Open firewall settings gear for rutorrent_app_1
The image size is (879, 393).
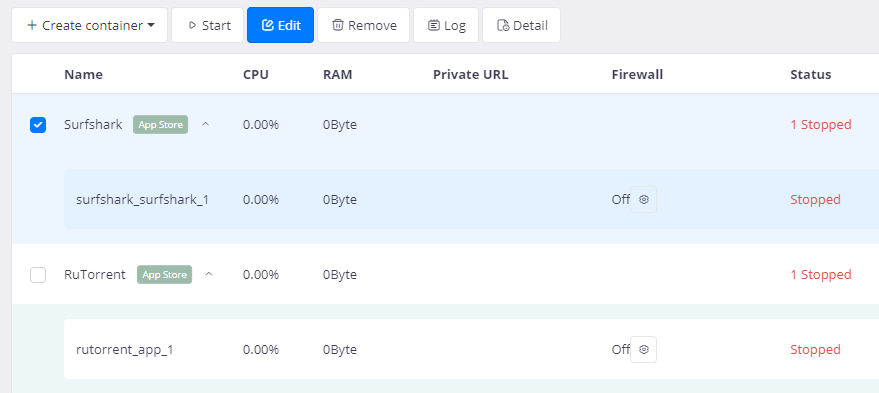click(644, 350)
